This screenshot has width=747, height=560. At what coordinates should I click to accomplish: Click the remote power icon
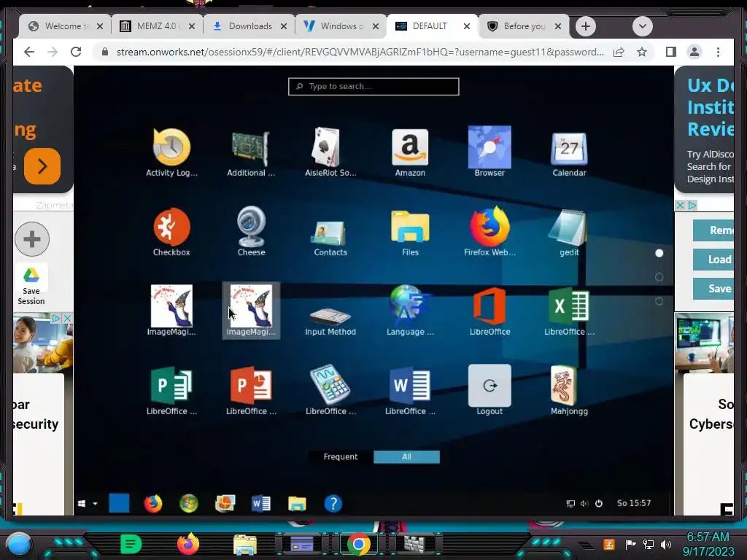click(x=599, y=503)
